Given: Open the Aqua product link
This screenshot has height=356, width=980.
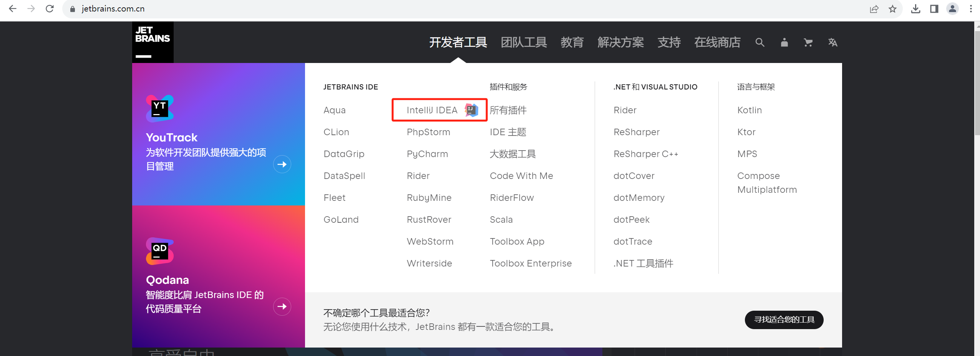Looking at the screenshot, I should [x=335, y=110].
